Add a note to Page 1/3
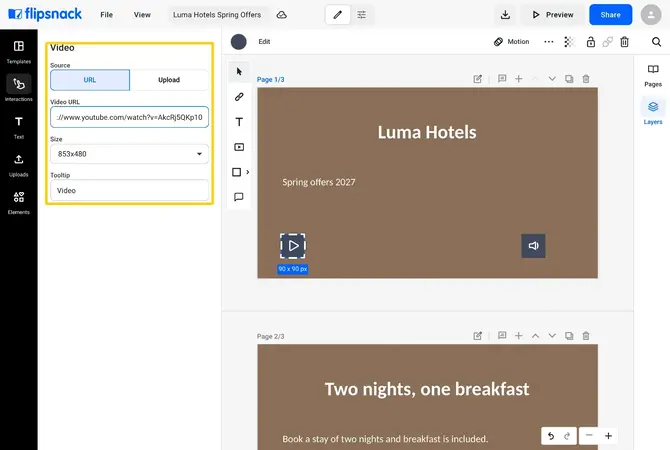Image resolution: width=670 pixels, height=450 pixels. click(502, 79)
